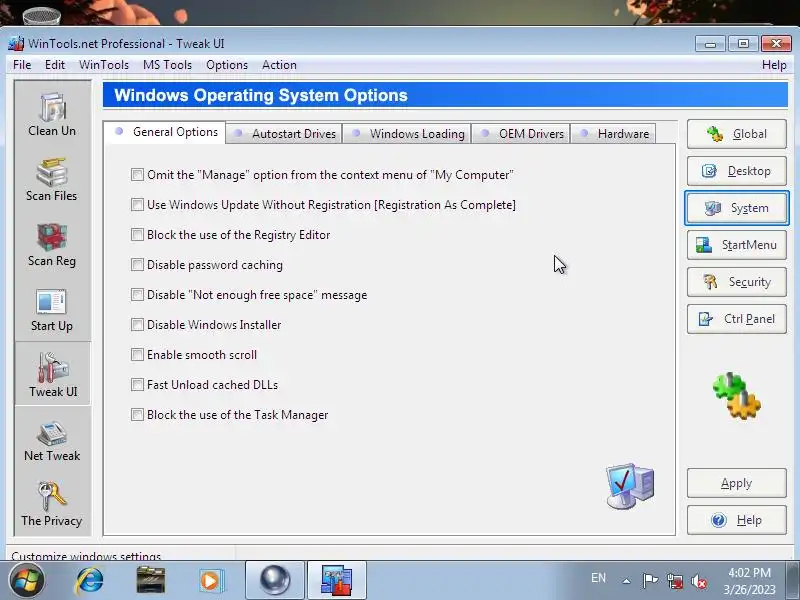Click the StartMenu button
Viewport: 800px width, 600px height.
coord(737,245)
